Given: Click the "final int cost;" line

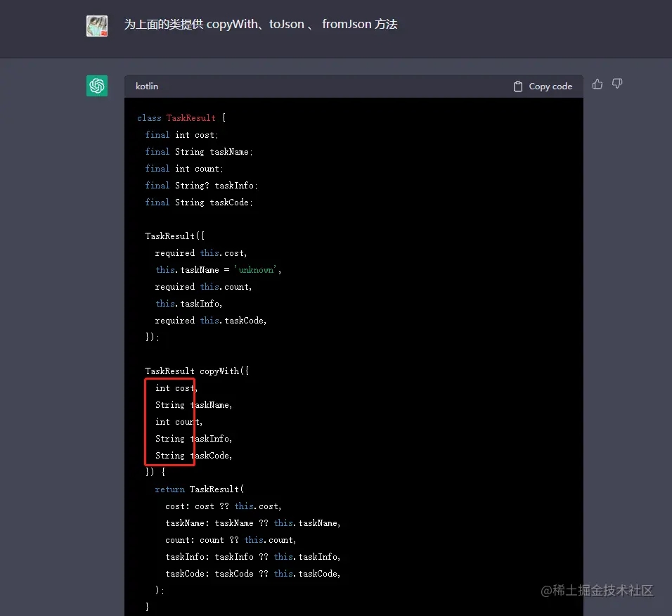Looking at the screenshot, I should (x=182, y=135).
